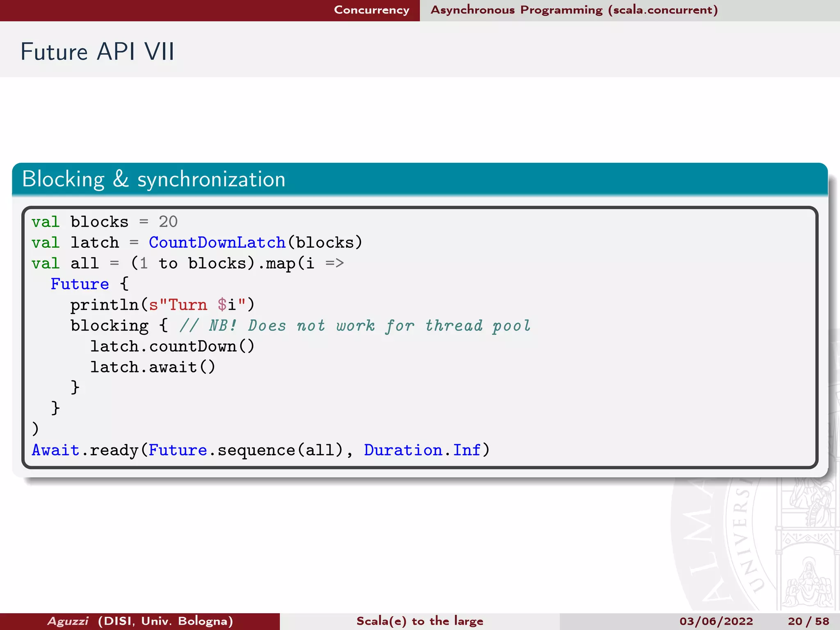Click the 'blocking {' keyword
This screenshot has height=630, width=840.
(x=119, y=326)
